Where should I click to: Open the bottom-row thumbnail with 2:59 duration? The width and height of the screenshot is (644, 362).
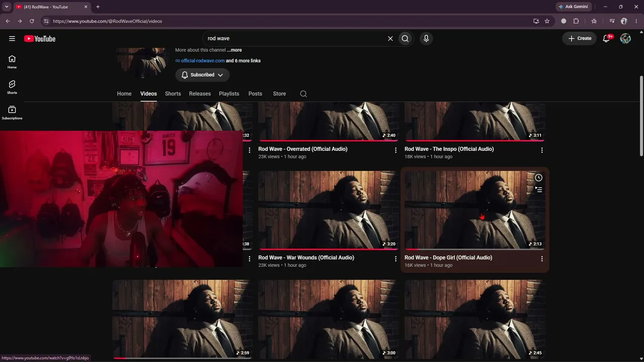(x=182, y=319)
